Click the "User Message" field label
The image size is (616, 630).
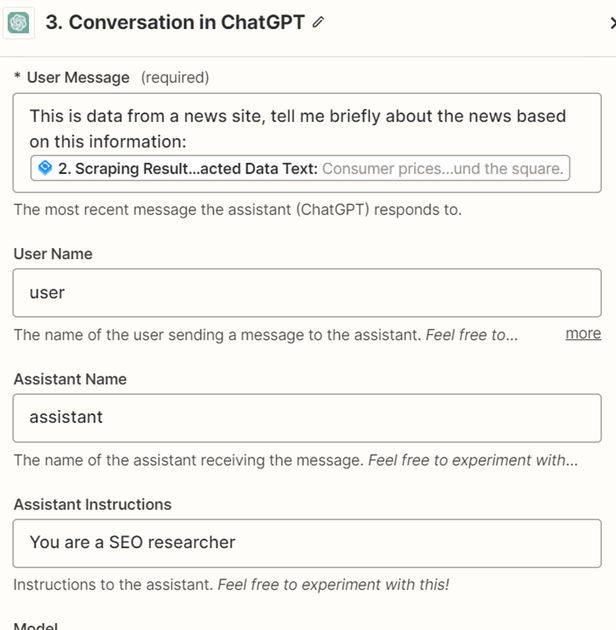point(78,77)
